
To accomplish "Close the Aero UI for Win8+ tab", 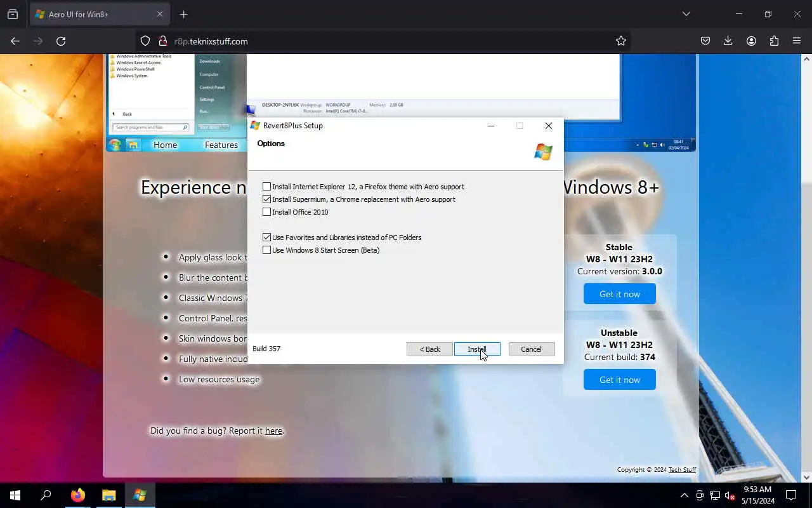I will (x=160, y=14).
